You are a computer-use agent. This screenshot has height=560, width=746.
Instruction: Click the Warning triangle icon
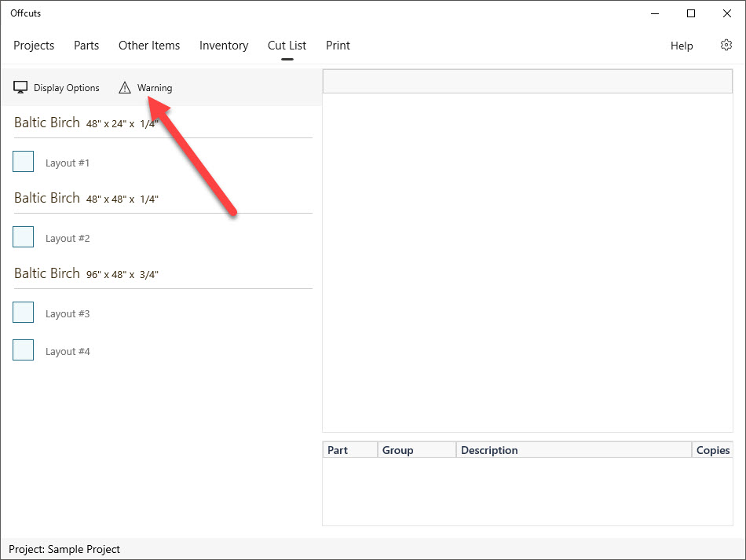click(125, 87)
